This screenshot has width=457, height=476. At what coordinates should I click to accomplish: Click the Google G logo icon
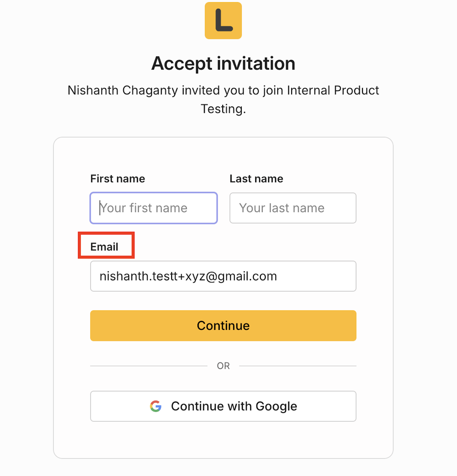tap(156, 406)
